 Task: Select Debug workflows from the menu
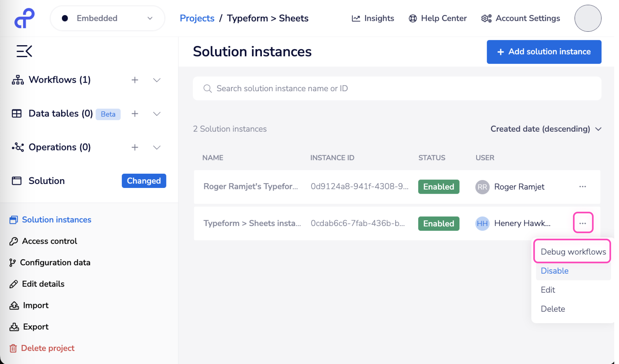[x=573, y=251]
